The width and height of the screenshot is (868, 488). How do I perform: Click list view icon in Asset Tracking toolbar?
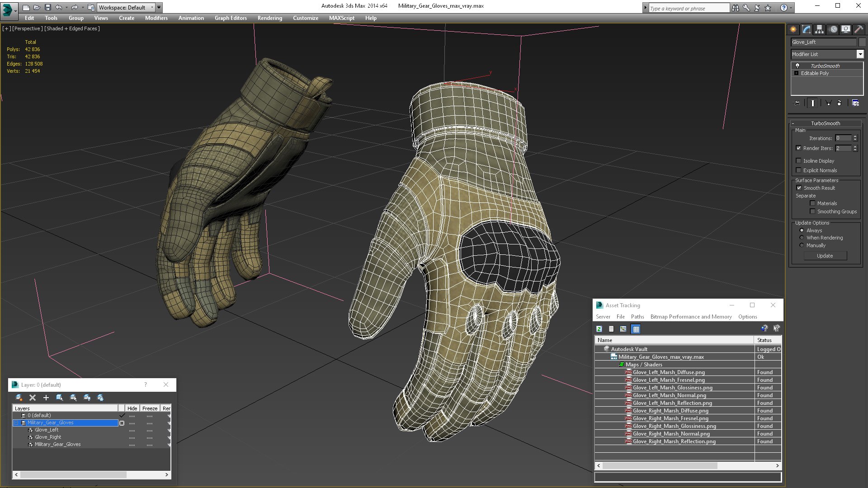[x=611, y=329]
